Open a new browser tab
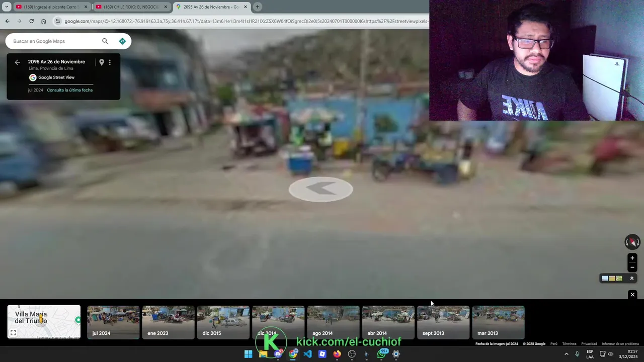This screenshot has height=362, width=644. click(258, 7)
